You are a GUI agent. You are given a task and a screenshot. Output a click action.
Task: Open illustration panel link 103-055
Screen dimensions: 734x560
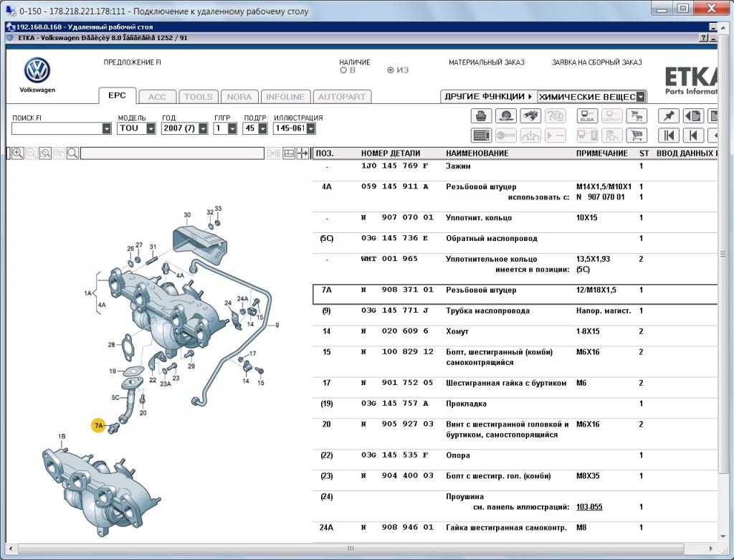[x=589, y=507]
